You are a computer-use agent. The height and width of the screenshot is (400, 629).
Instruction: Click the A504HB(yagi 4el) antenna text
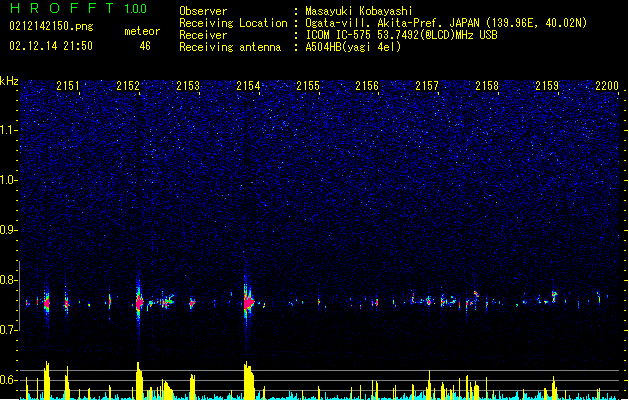tap(353, 47)
